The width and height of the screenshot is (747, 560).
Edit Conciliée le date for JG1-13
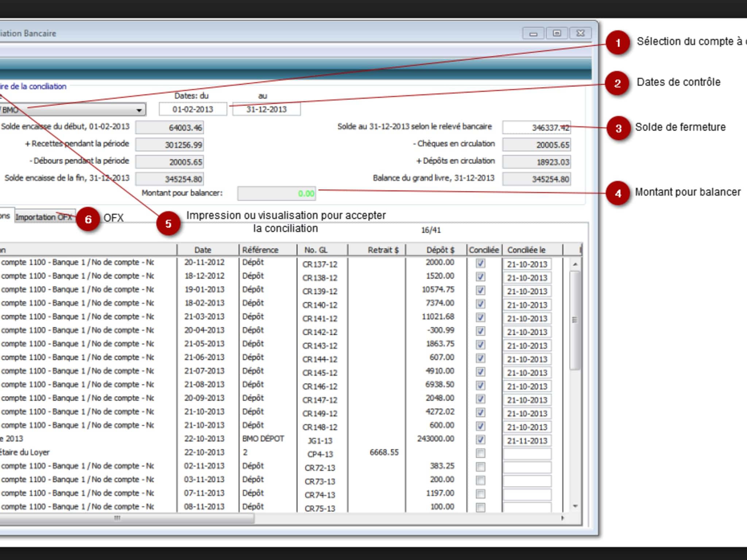point(527,440)
